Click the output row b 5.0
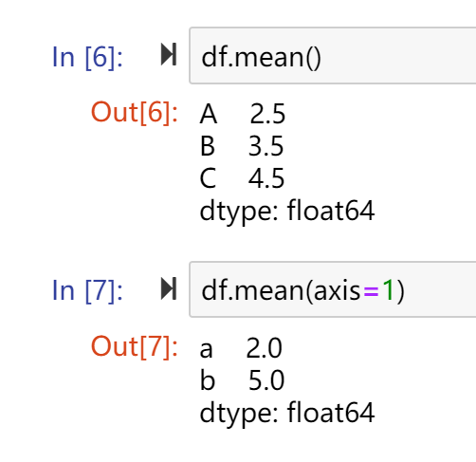This screenshot has height=462, width=476. coord(242,380)
